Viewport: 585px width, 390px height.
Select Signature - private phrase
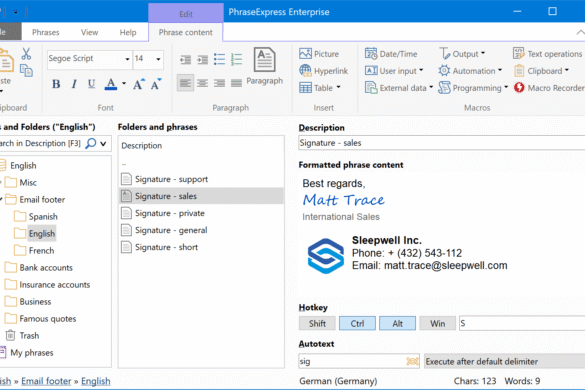click(x=201, y=213)
